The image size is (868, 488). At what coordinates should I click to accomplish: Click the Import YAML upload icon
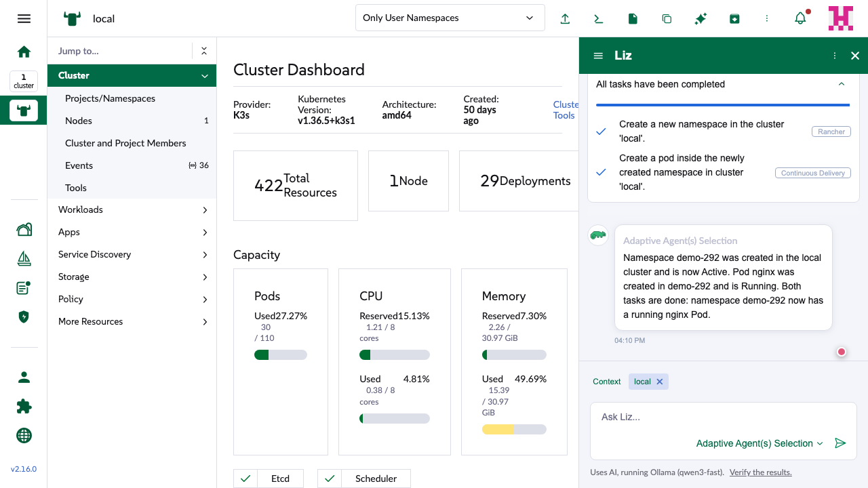pos(565,19)
